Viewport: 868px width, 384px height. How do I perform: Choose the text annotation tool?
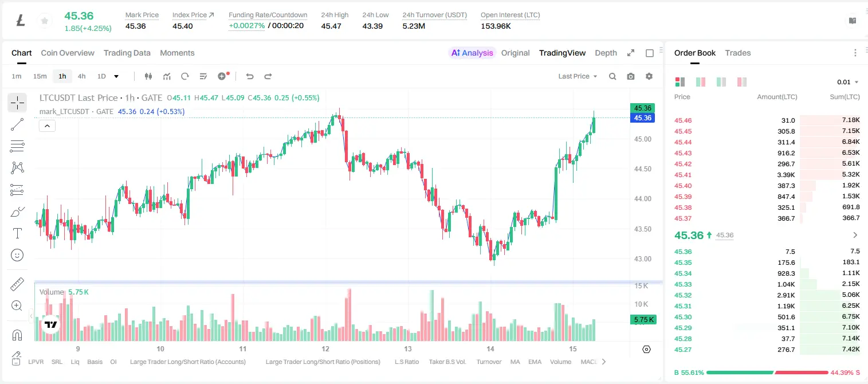(x=17, y=233)
